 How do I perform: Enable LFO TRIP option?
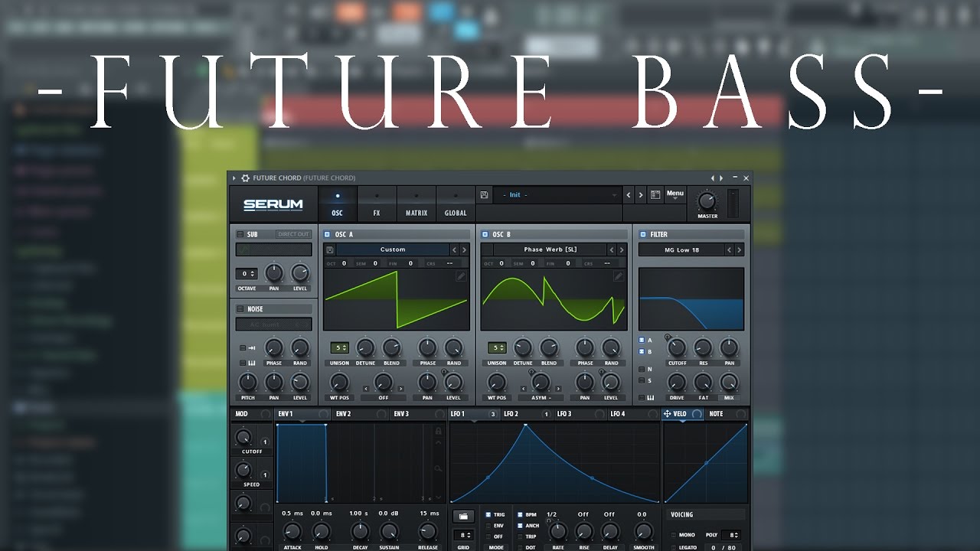(521, 536)
